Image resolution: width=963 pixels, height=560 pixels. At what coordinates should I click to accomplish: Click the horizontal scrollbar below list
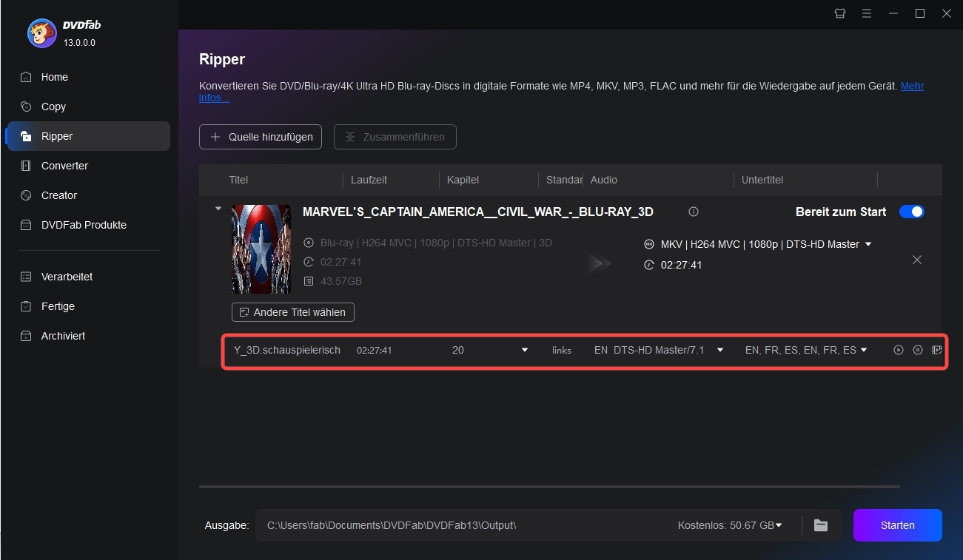coord(549,487)
